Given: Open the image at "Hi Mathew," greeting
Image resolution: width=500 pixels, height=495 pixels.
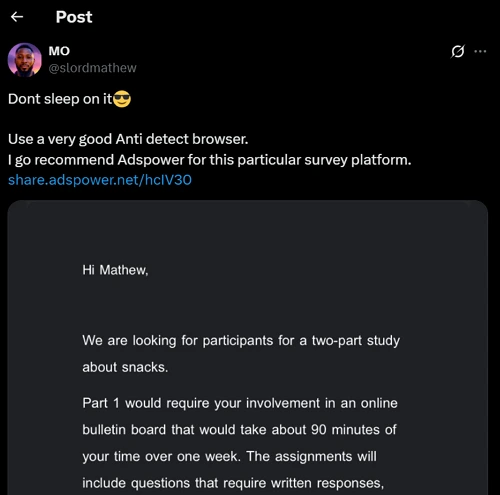Looking at the screenshot, I should coord(115,270).
